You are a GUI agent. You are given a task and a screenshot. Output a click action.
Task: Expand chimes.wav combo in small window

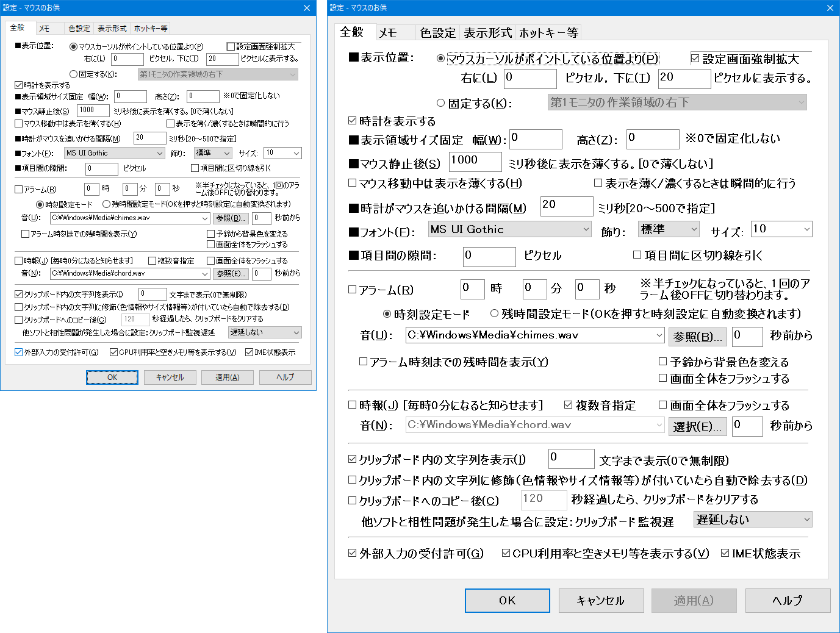(x=205, y=218)
